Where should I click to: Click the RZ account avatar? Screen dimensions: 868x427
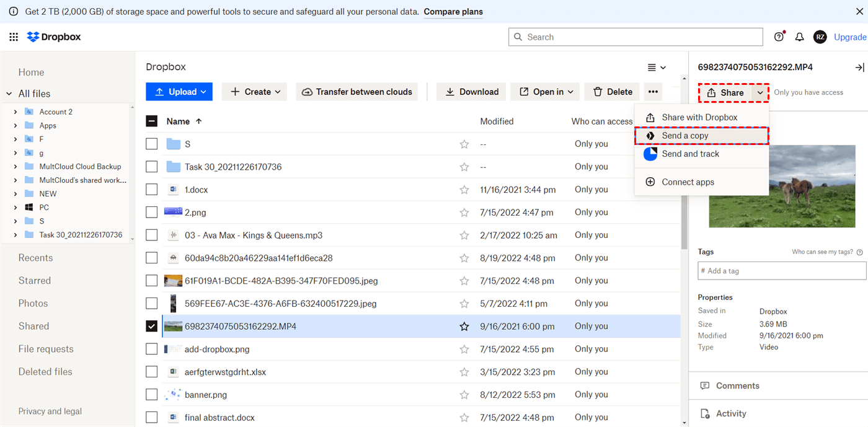click(820, 37)
